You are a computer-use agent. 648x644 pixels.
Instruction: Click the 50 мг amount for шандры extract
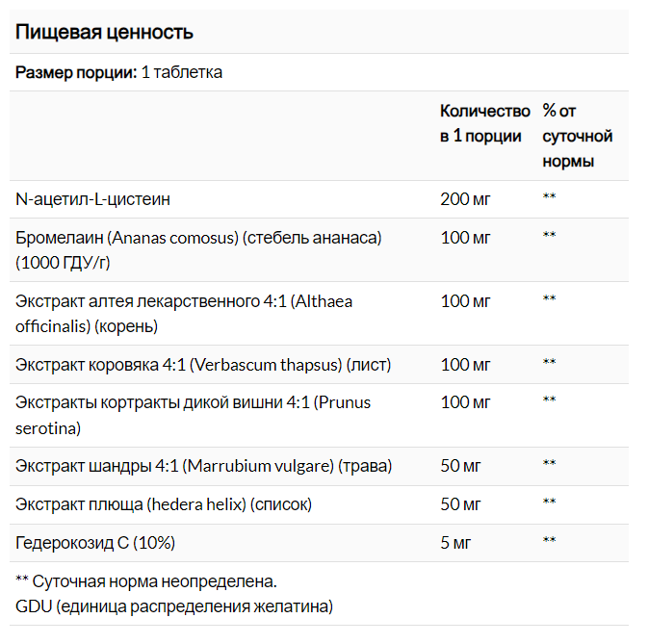point(461,465)
